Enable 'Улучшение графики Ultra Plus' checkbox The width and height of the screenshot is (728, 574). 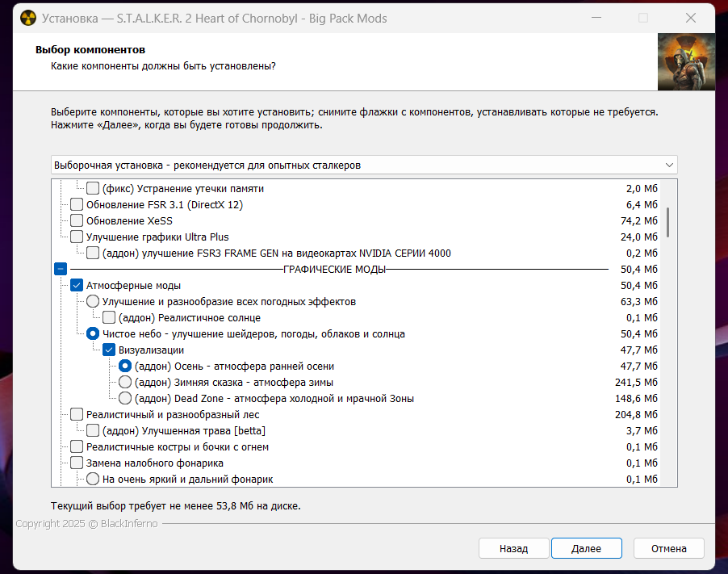coord(77,237)
